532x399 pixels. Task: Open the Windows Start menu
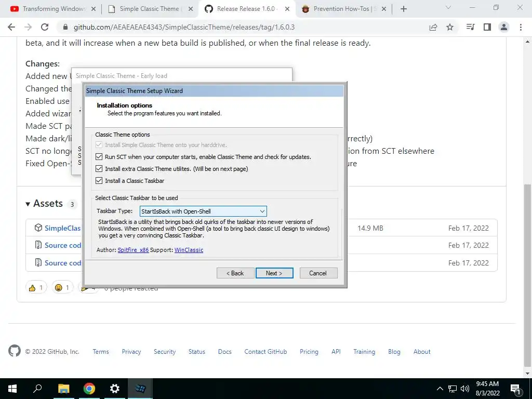pyautogui.click(x=12, y=389)
